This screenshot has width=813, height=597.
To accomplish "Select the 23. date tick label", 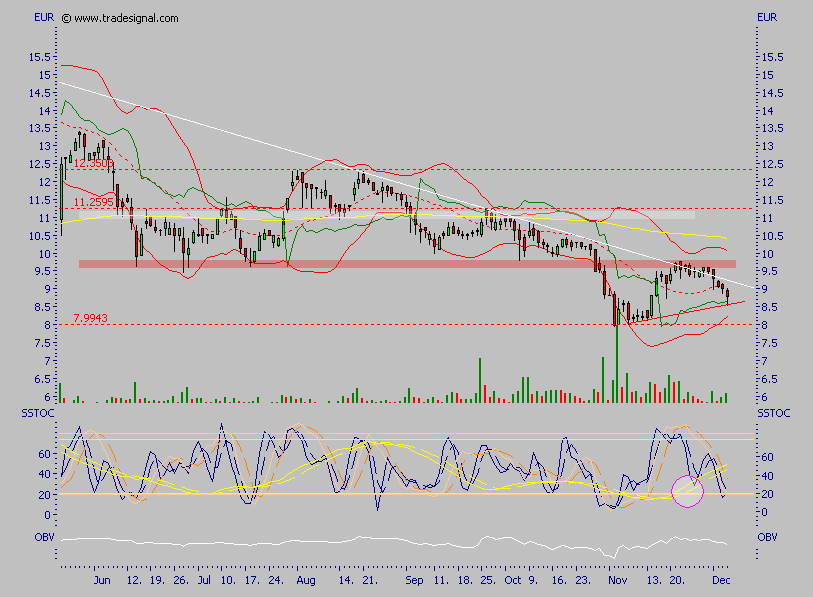I will (x=583, y=580).
